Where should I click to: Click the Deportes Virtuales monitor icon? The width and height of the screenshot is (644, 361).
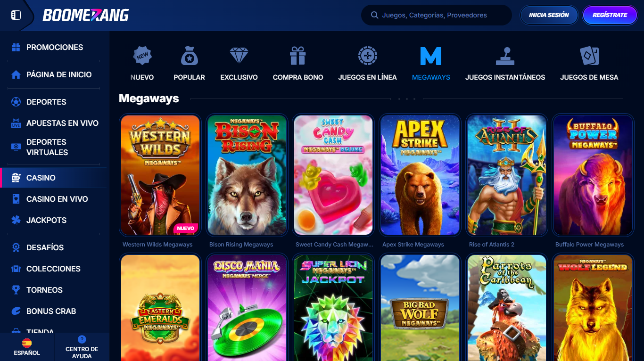click(16, 147)
